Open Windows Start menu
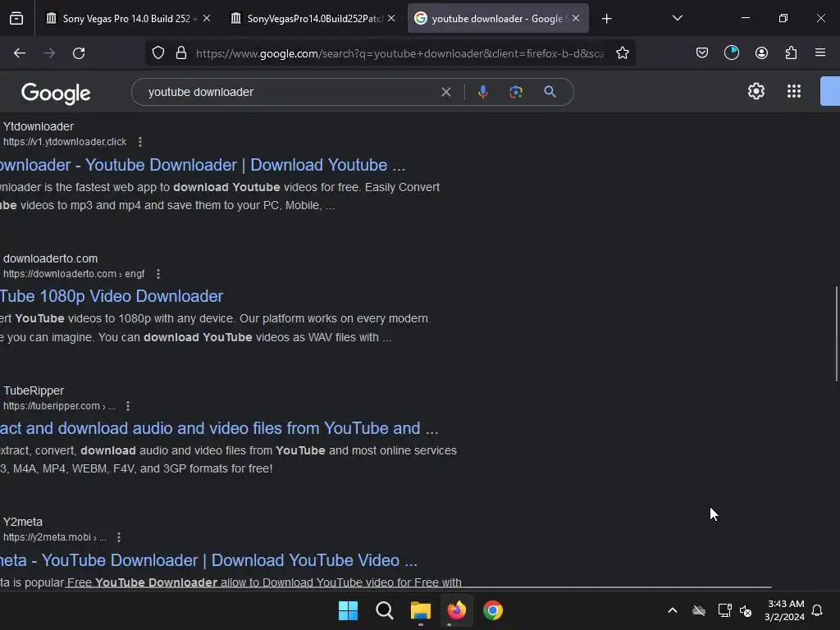This screenshot has height=630, width=840. (x=348, y=610)
